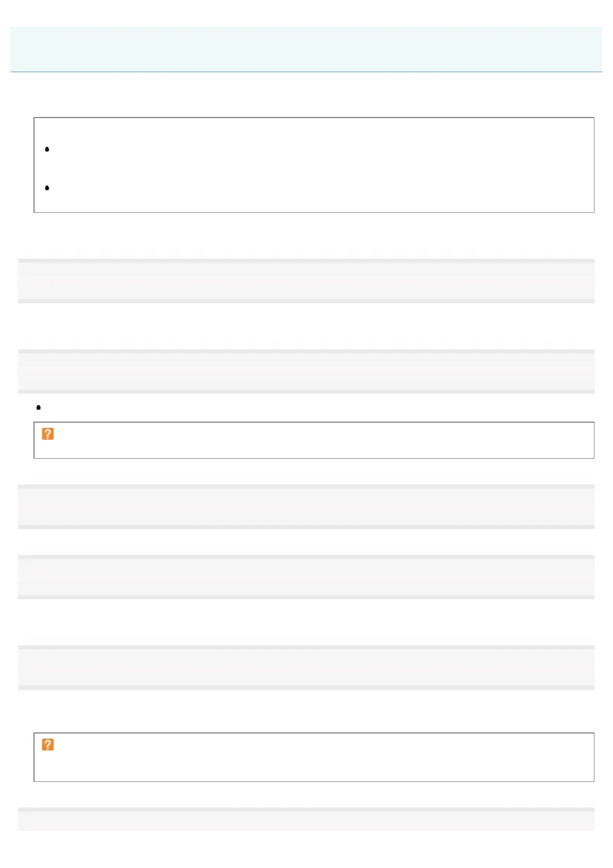Select the fifth gray step bar
This screenshot has height=868, width=613.
point(306,667)
